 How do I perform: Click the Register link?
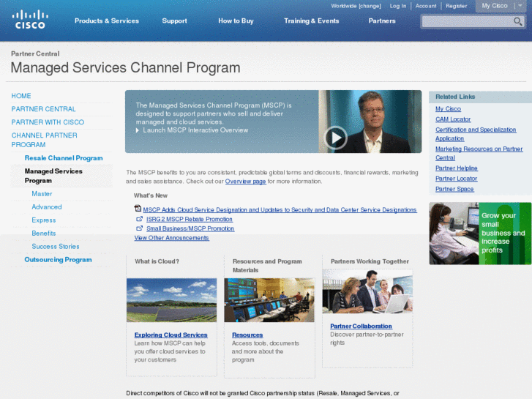457,6
